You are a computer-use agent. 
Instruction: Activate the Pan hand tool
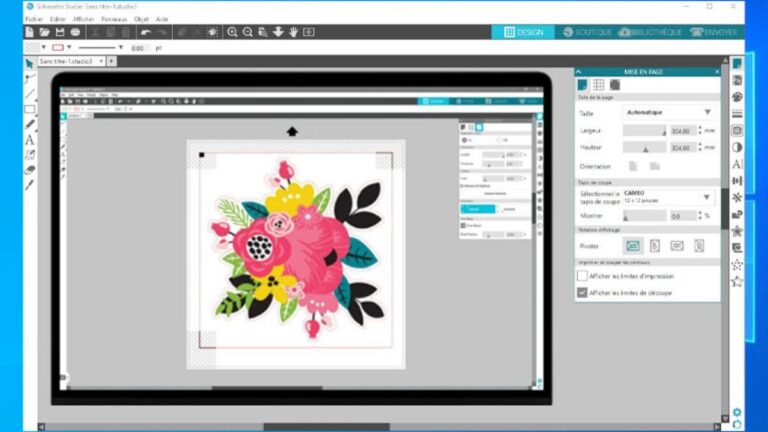293,32
